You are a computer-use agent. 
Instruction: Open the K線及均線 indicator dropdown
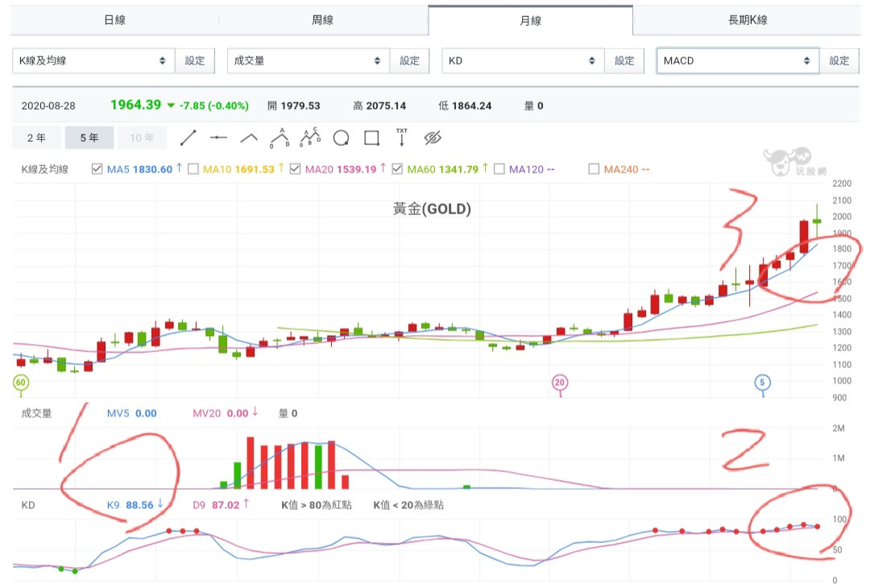(93, 60)
